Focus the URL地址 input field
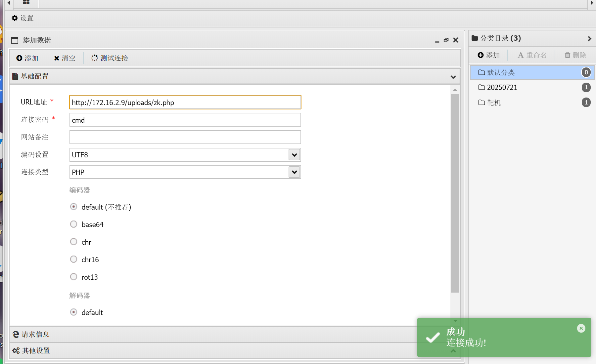 click(x=185, y=102)
